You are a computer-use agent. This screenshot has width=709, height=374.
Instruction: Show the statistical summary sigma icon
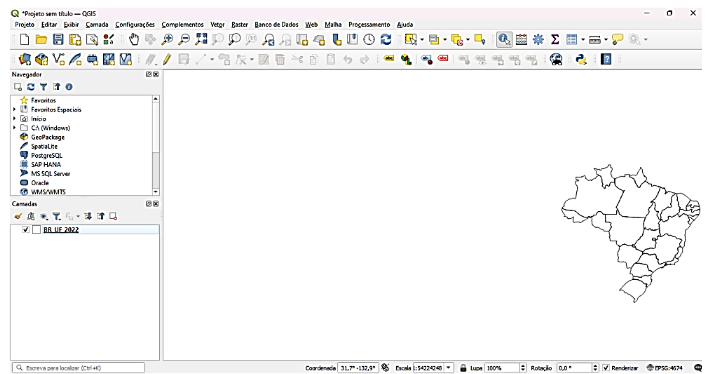point(555,40)
